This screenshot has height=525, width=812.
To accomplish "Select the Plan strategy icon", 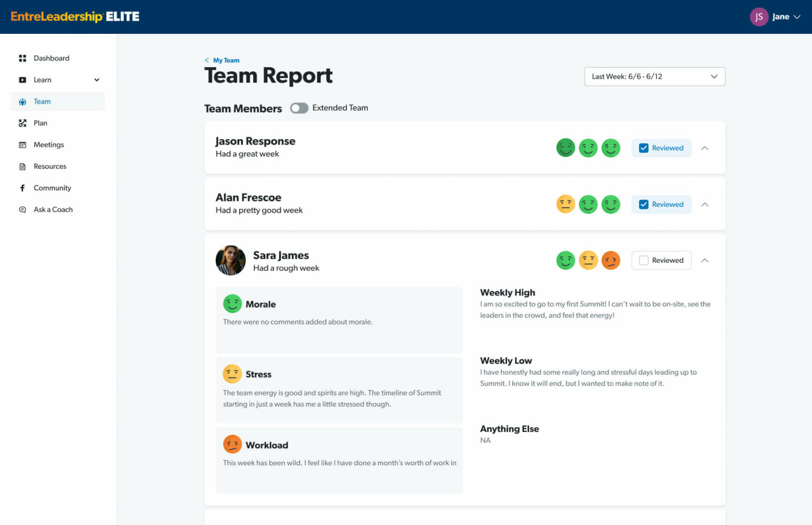I will click(22, 123).
